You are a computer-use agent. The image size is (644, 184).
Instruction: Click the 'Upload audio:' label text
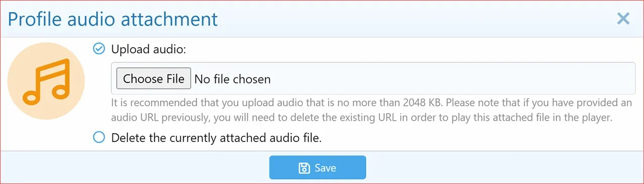pyautogui.click(x=149, y=49)
